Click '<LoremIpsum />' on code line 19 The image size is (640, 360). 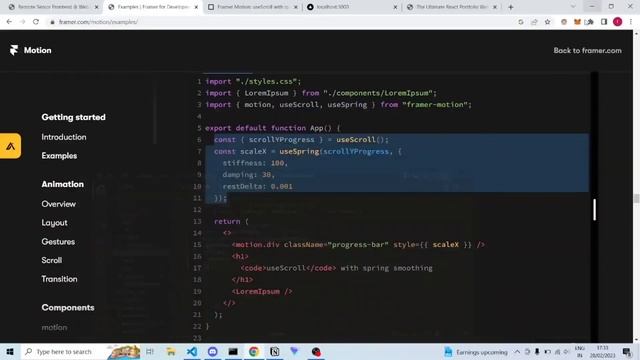262,291
